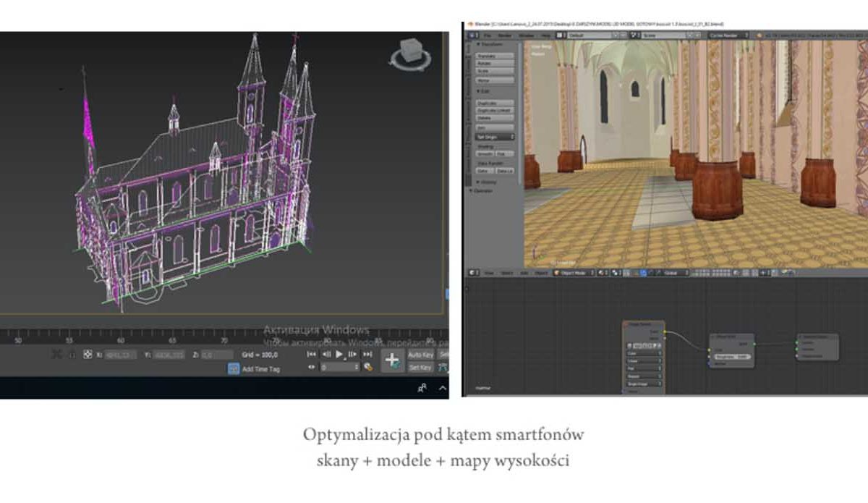Click the current frame number field
The width and height of the screenshot is (868, 503).
click(x=337, y=367)
